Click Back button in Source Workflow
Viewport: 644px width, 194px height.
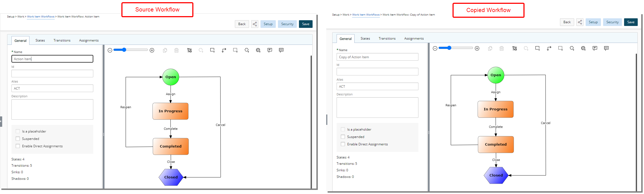pos(242,24)
